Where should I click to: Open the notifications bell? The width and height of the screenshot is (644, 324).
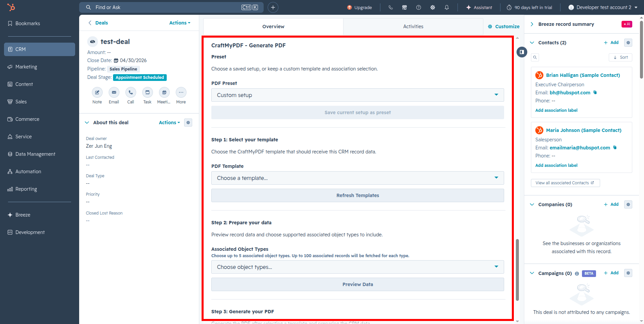coord(447,7)
